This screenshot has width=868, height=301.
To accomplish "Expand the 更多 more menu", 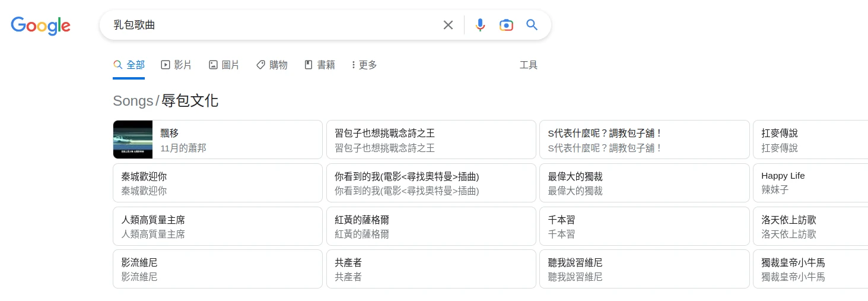I will pyautogui.click(x=364, y=65).
